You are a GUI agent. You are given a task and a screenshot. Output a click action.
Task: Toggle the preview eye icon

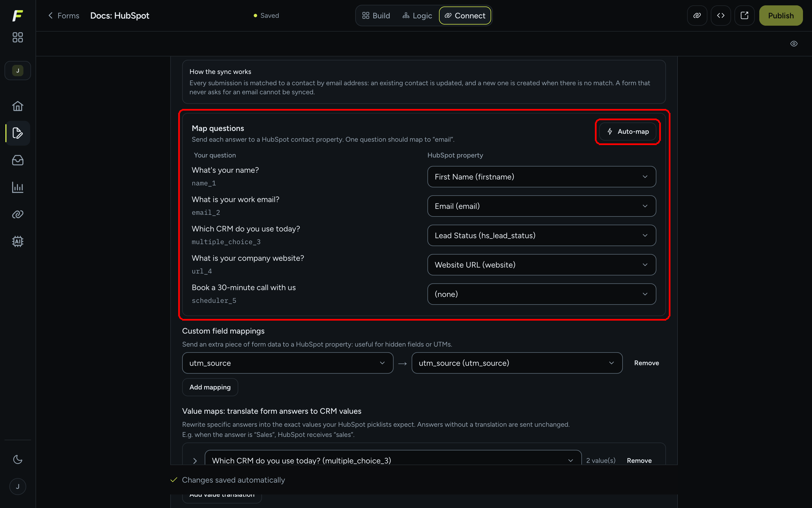click(794, 44)
